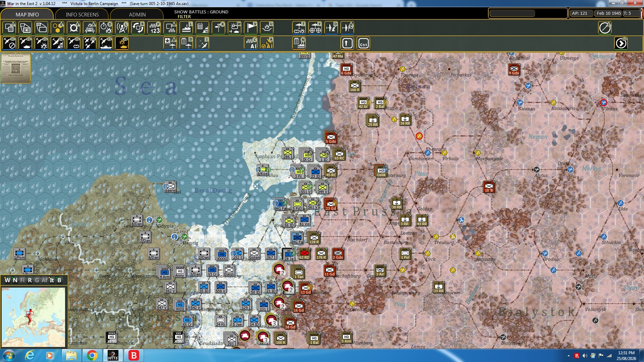Click the zoom out map icon

pos(42,28)
